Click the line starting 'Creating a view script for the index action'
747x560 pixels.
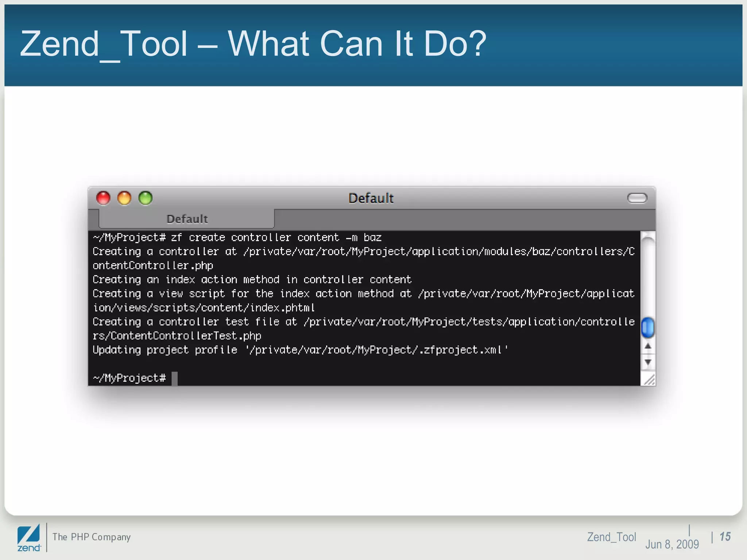click(364, 294)
